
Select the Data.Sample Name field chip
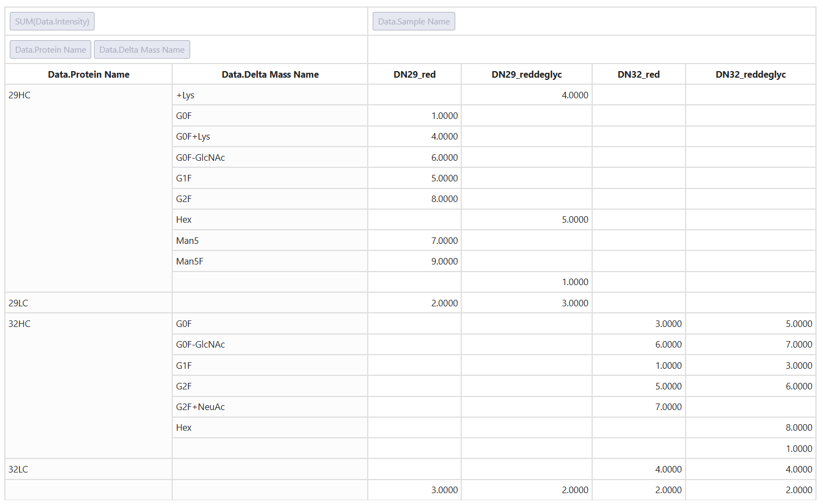[x=414, y=21]
